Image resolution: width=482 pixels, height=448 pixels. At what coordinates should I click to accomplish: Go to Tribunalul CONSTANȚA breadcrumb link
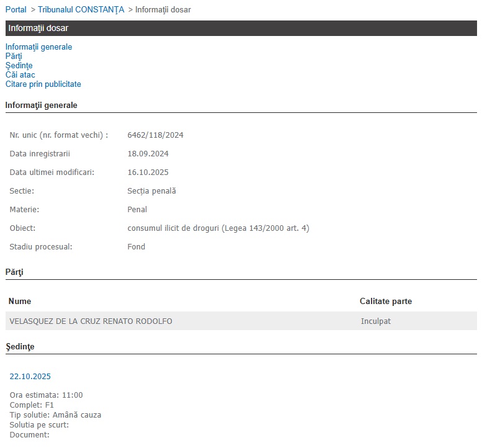coord(81,10)
